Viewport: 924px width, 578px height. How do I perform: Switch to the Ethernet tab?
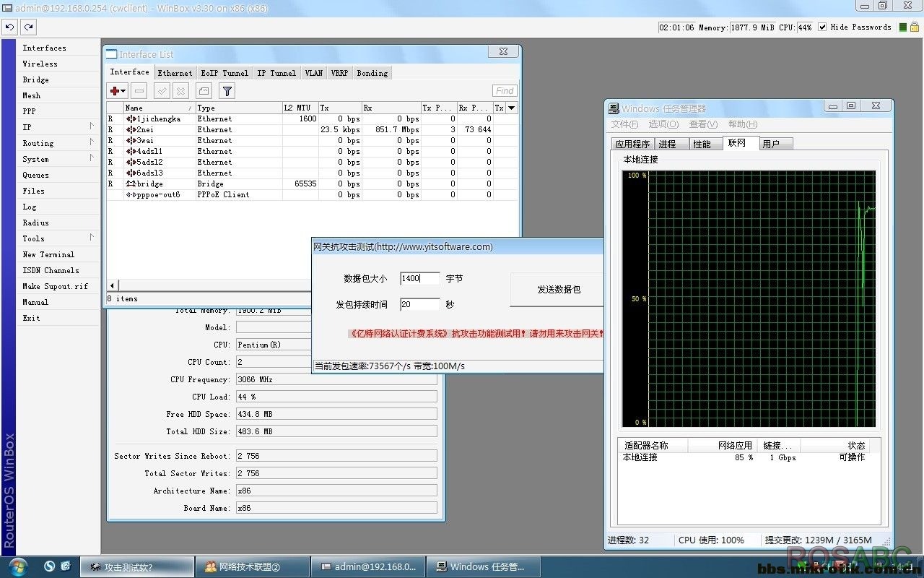[x=175, y=73]
